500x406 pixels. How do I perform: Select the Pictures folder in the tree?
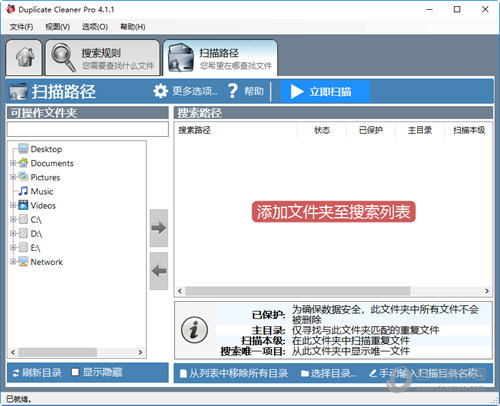[45, 177]
